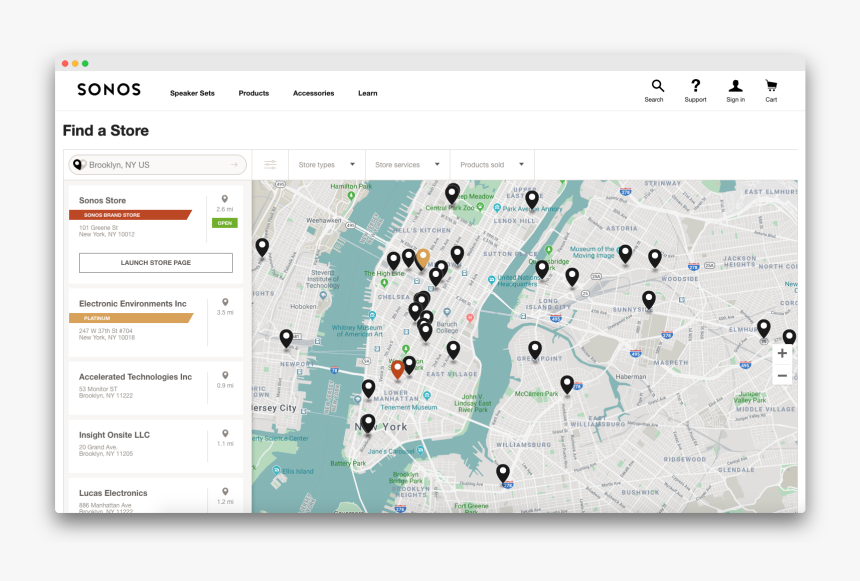
Task: Select map pin west of Weehawken
Action: tap(262, 247)
